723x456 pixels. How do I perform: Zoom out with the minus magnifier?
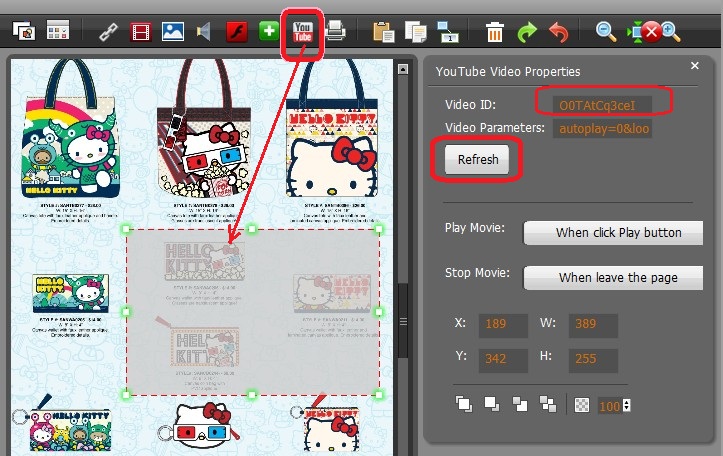pos(606,32)
